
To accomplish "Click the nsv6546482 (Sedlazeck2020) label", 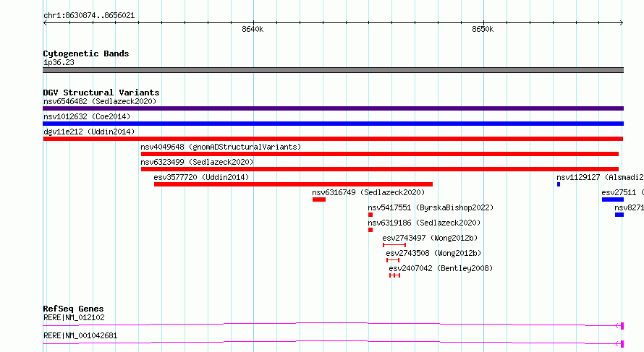I will (100, 101).
